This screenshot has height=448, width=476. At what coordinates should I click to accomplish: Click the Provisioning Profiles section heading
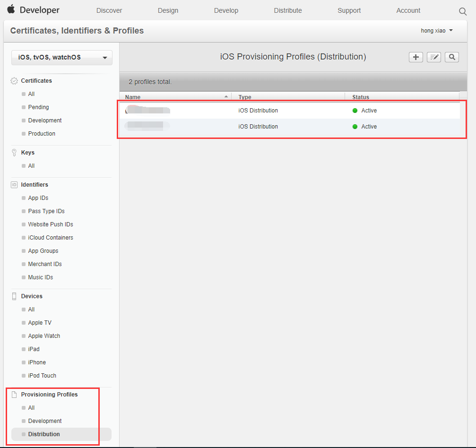click(x=49, y=395)
